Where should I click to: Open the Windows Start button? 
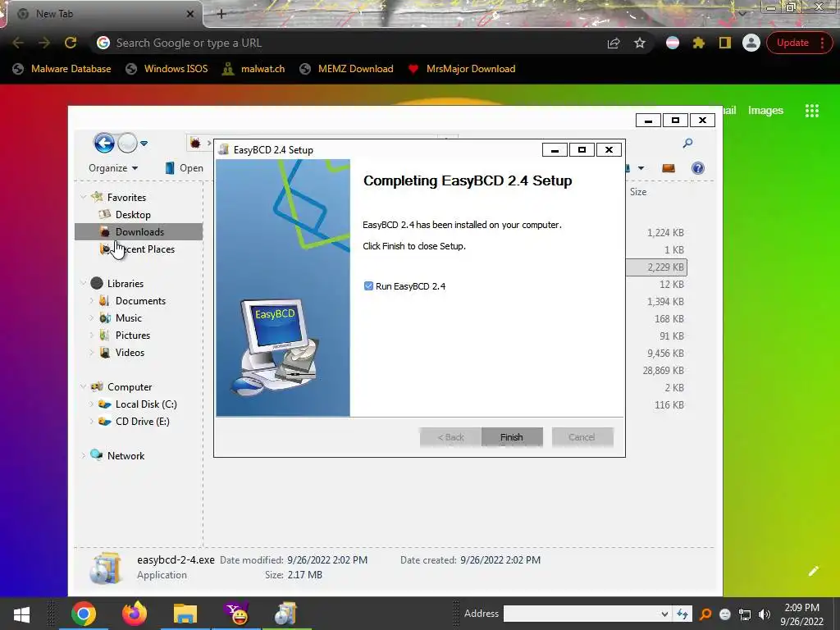coord(22,614)
